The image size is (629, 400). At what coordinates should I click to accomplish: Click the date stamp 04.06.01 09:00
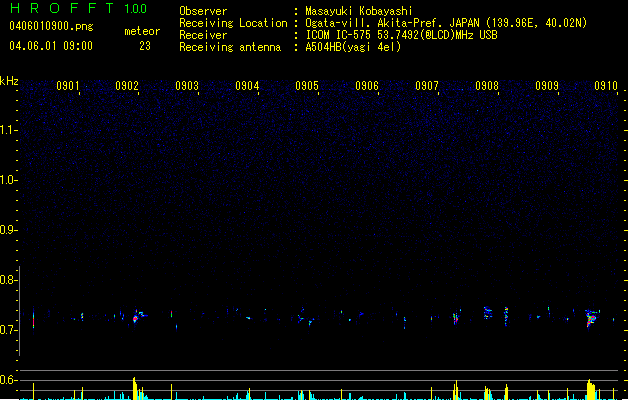pos(51,46)
